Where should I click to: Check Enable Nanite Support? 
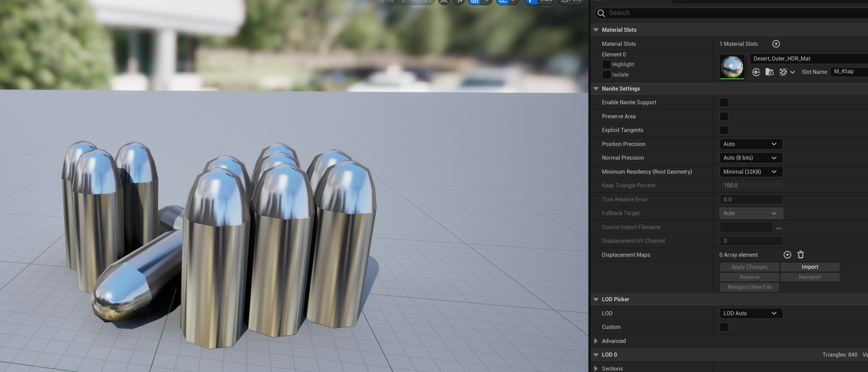(724, 102)
